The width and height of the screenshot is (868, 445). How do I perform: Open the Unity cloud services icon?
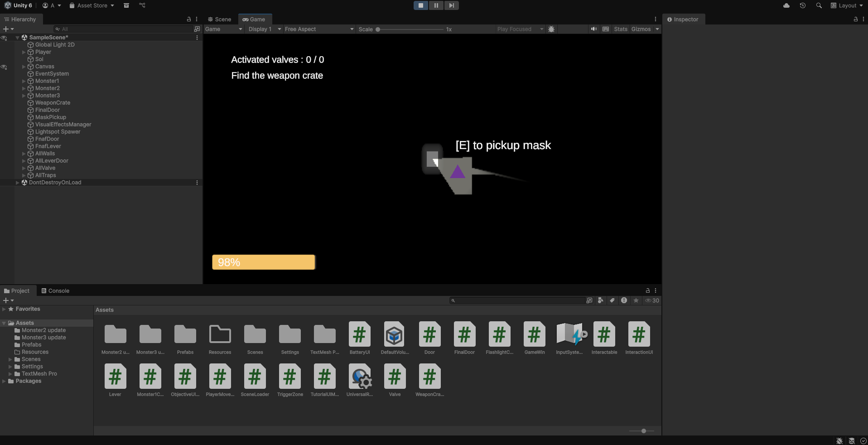(786, 5)
